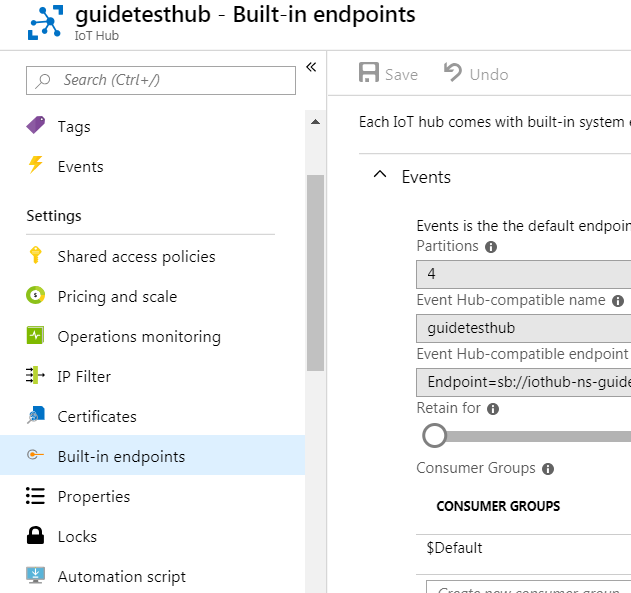Screen dimensions: 631x593
Task: Show the Partitions info tooltip icon
Action: pos(491,246)
